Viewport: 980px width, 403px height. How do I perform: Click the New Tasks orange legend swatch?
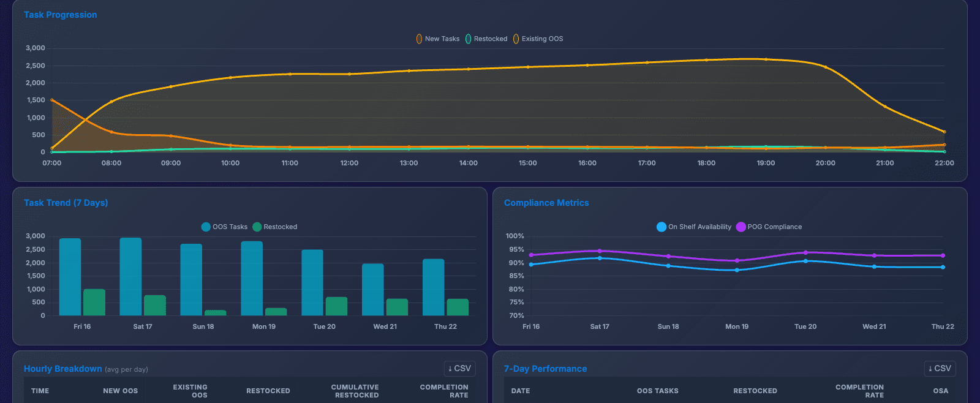point(419,39)
